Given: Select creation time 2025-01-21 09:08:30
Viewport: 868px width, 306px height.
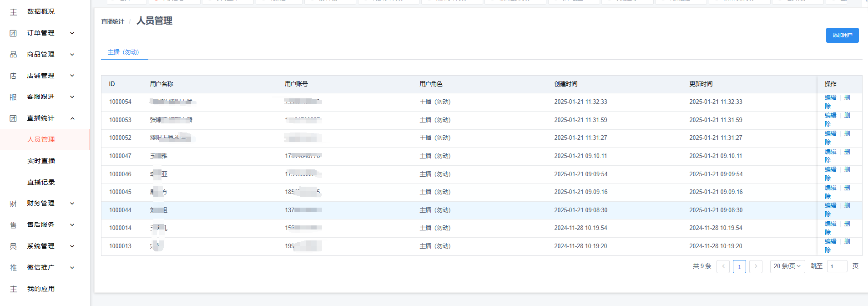Looking at the screenshot, I should point(580,210).
